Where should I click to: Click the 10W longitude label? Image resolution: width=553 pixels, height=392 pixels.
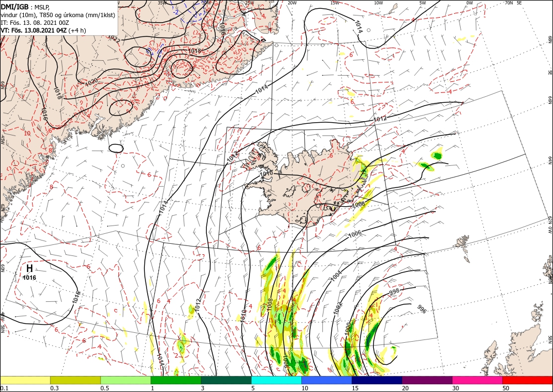(x=378, y=3)
